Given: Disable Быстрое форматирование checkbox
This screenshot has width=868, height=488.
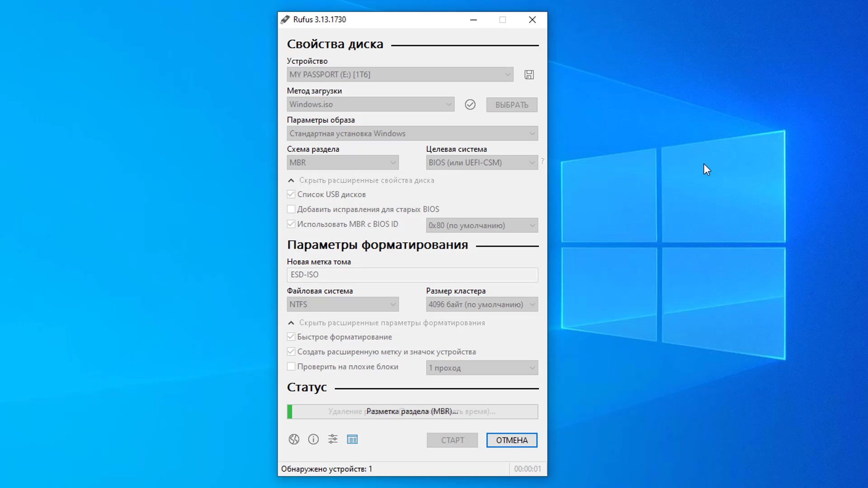Looking at the screenshot, I should pos(291,337).
